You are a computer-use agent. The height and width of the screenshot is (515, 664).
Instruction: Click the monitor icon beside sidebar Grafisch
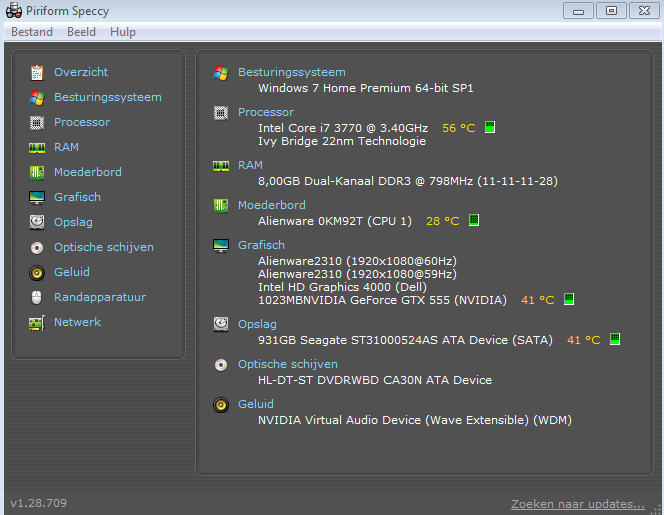click(37, 198)
